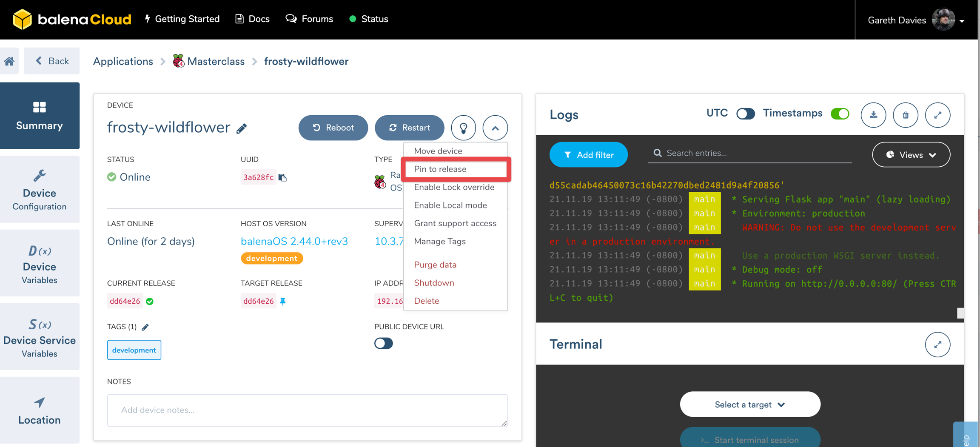The width and height of the screenshot is (980, 447).
Task: Disable the Timestamps toggle
Action: (x=840, y=114)
